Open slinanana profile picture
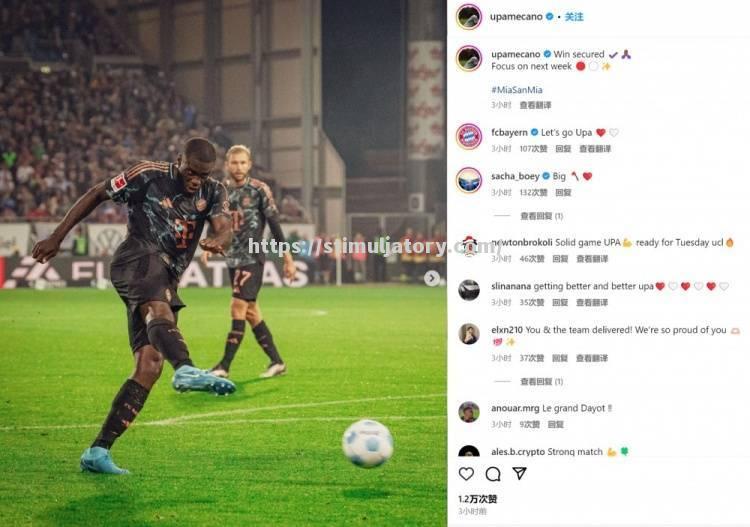 [x=469, y=290]
